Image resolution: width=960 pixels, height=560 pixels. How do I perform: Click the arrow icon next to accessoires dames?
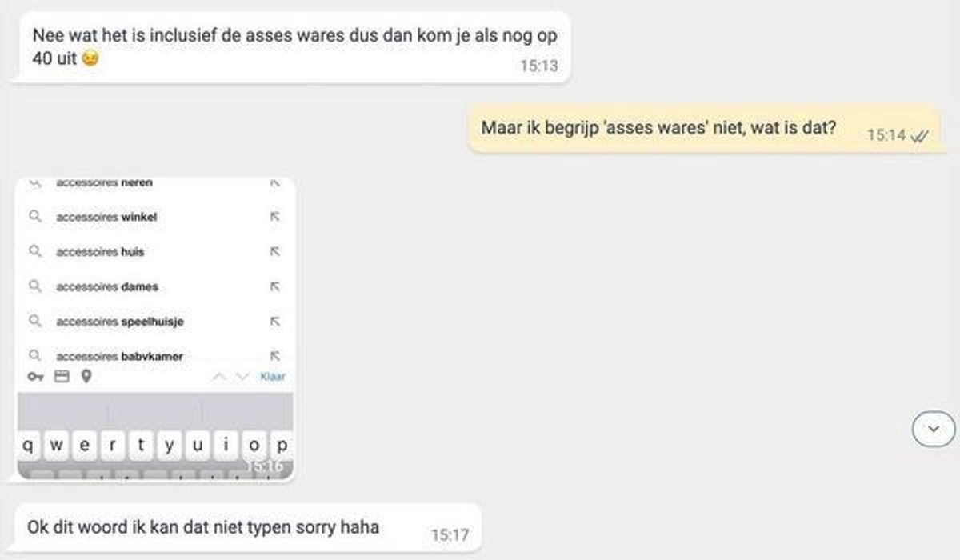[274, 286]
